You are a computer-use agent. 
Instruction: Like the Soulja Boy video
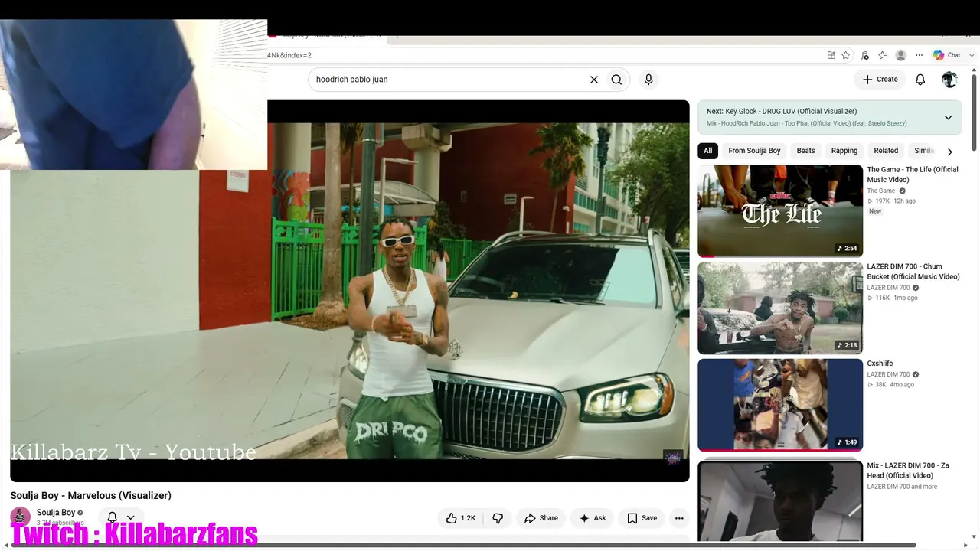(461, 518)
